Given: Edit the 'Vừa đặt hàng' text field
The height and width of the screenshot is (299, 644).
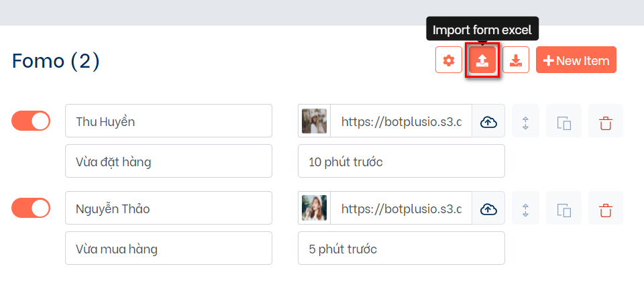Looking at the screenshot, I should pos(168,162).
